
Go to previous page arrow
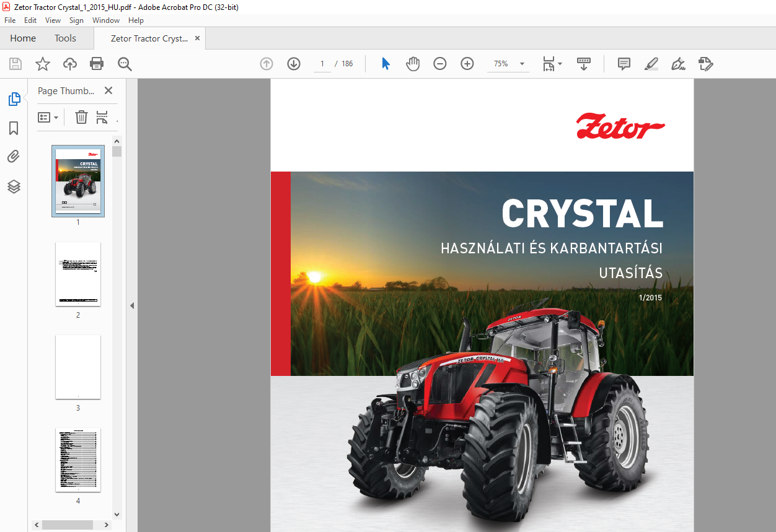[x=267, y=64]
